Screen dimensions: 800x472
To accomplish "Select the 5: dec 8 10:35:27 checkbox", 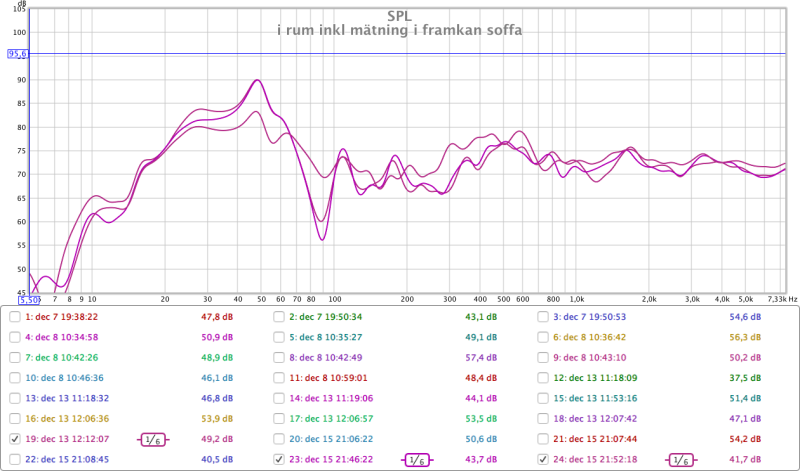I will [279, 337].
